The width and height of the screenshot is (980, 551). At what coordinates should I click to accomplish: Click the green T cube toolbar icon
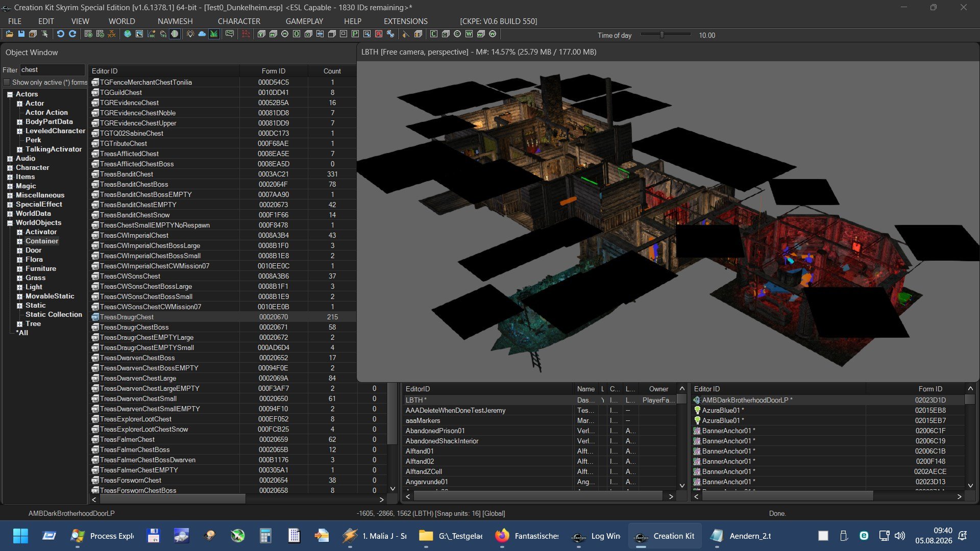tap(261, 34)
